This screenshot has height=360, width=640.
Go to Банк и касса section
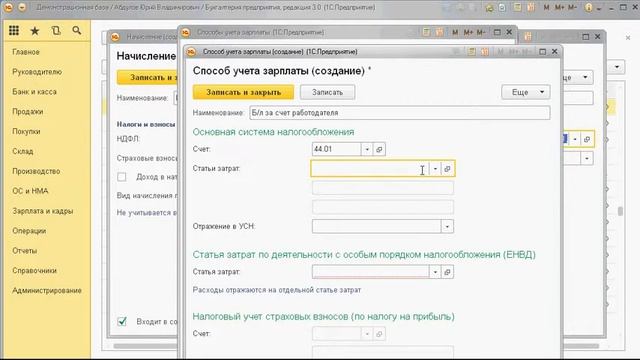point(34,92)
